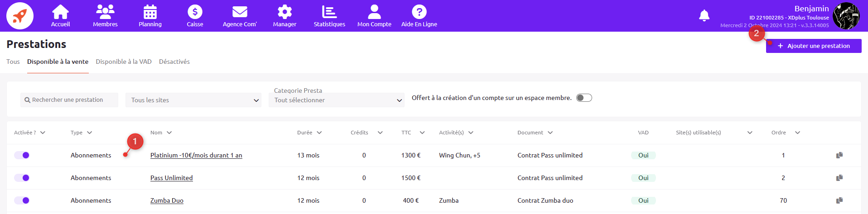
Task: Open the Caisse dollar icon
Action: tap(195, 12)
